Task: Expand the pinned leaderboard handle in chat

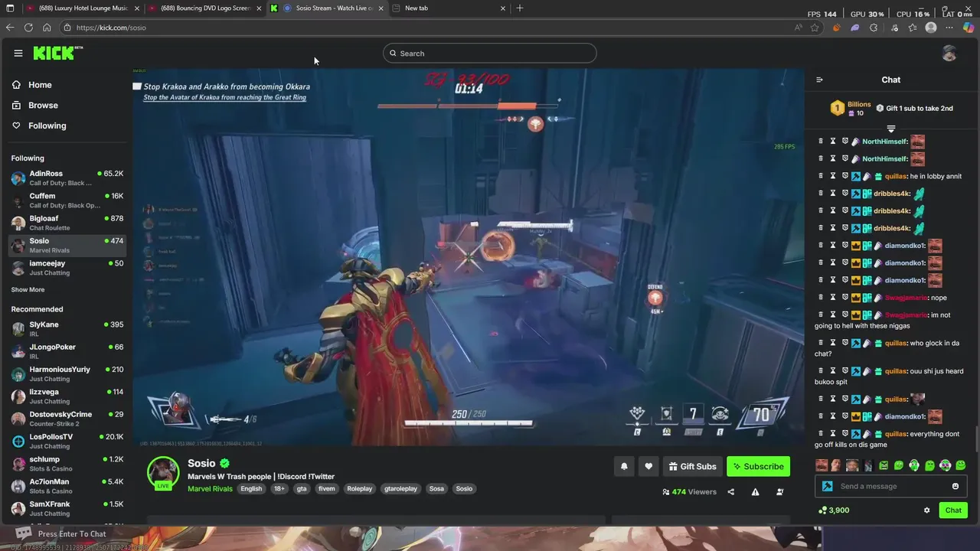Action: point(891,129)
